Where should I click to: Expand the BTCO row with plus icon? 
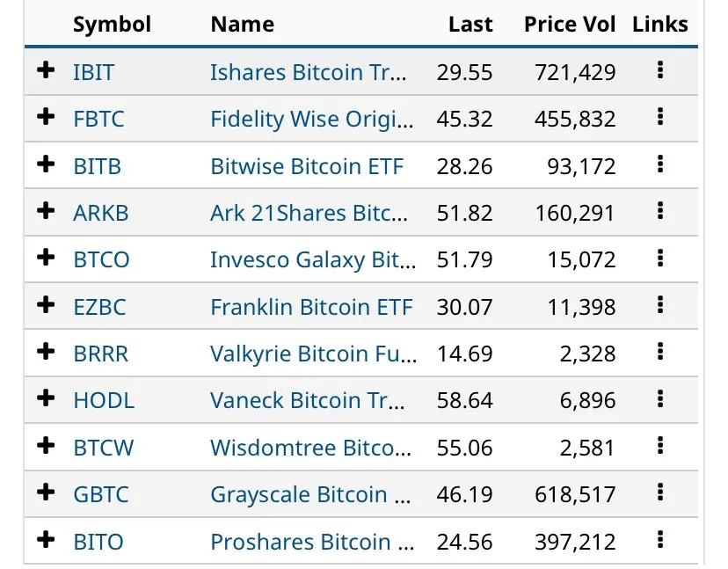[x=46, y=259]
